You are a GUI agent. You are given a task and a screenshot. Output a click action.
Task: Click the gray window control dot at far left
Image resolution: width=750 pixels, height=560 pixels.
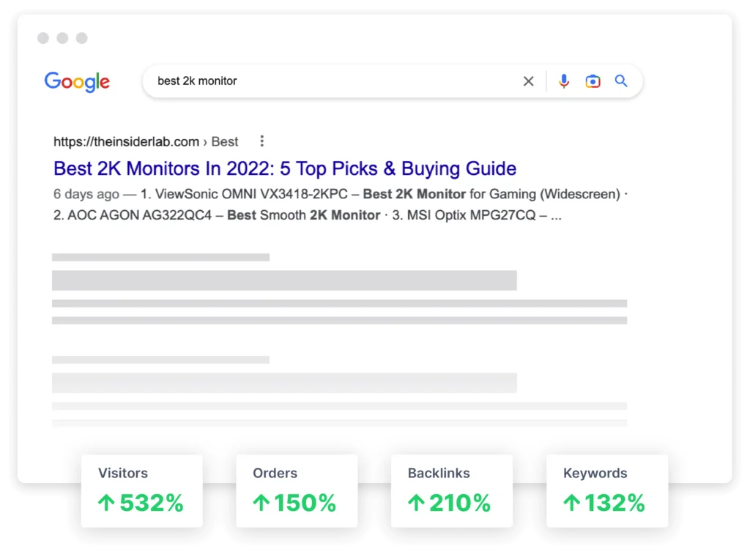[43, 38]
